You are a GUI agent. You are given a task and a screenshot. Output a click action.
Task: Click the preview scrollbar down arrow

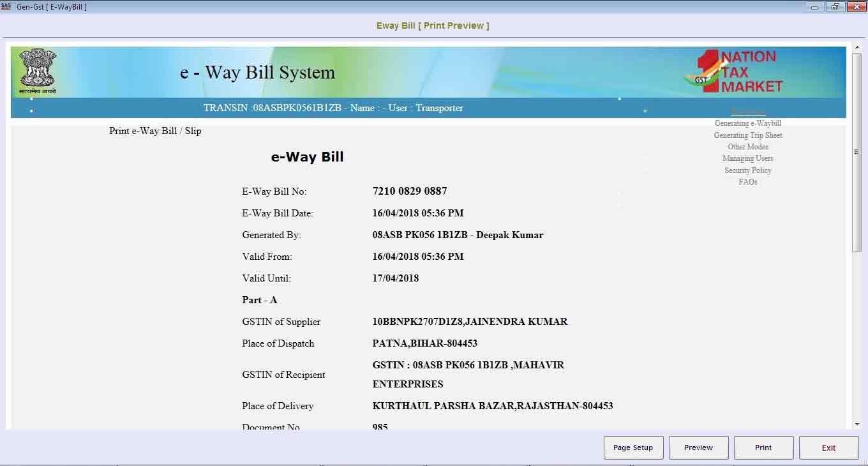point(857,425)
